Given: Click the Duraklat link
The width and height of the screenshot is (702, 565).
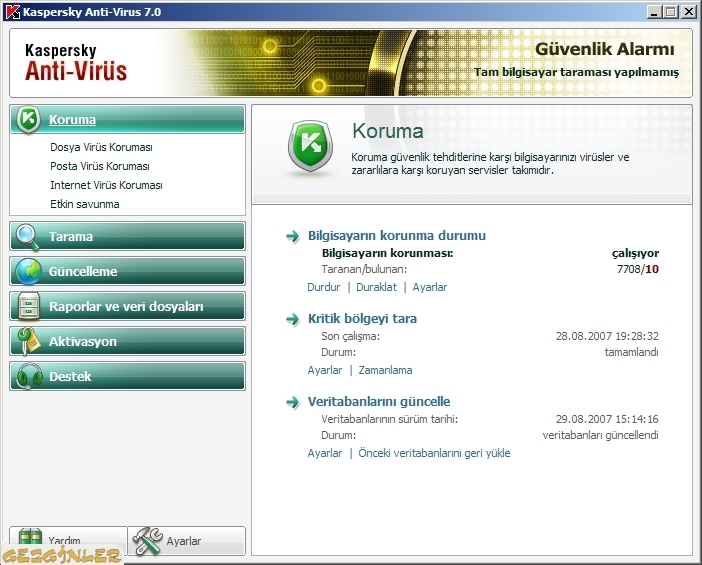Looking at the screenshot, I should (x=376, y=287).
